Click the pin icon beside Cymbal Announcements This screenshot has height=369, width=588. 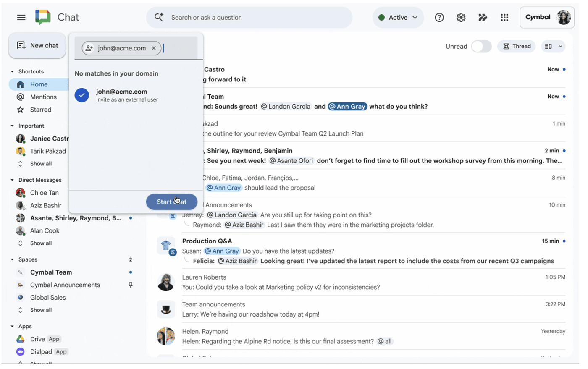(131, 285)
